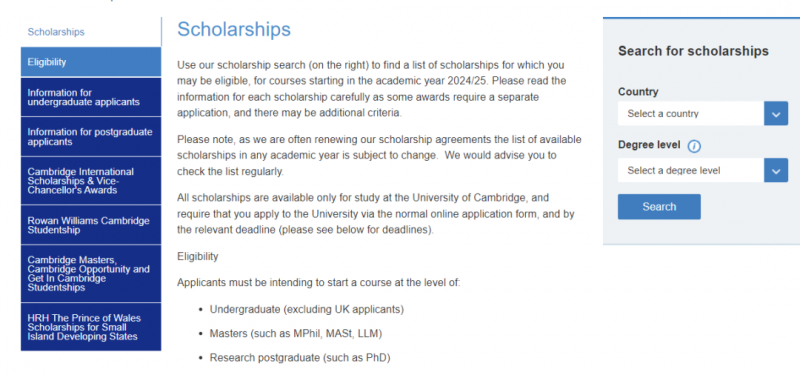Open Rowan Williams Cambridge Studentship page

[x=91, y=225]
